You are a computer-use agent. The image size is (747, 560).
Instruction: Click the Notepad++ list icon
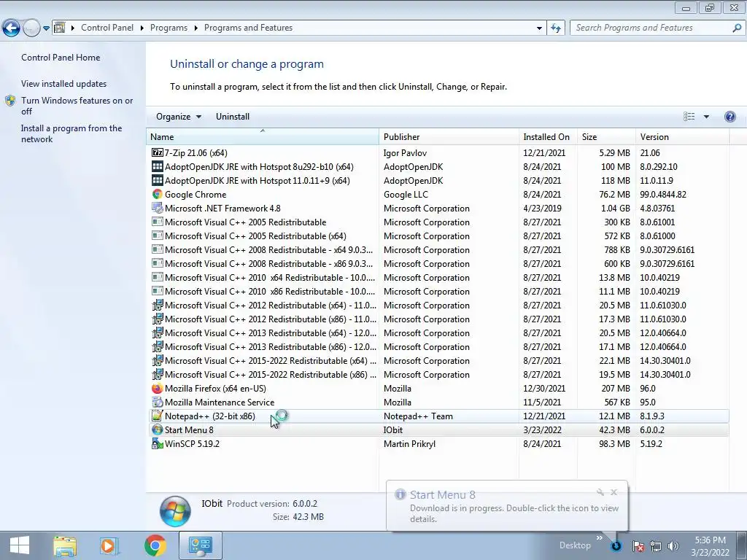click(x=158, y=416)
